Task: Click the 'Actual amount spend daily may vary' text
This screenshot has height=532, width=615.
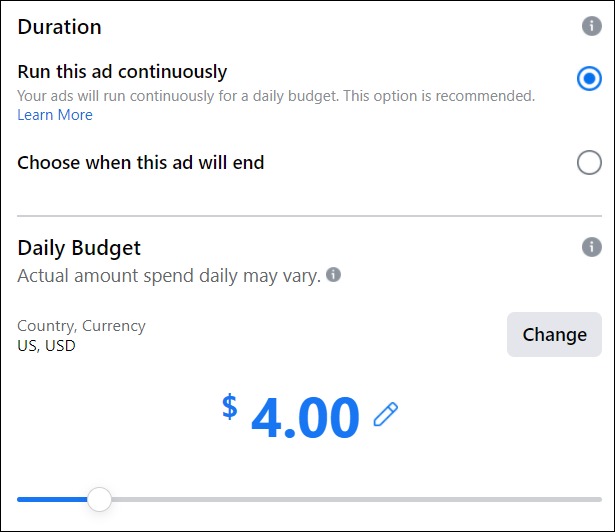Action: 169,275
